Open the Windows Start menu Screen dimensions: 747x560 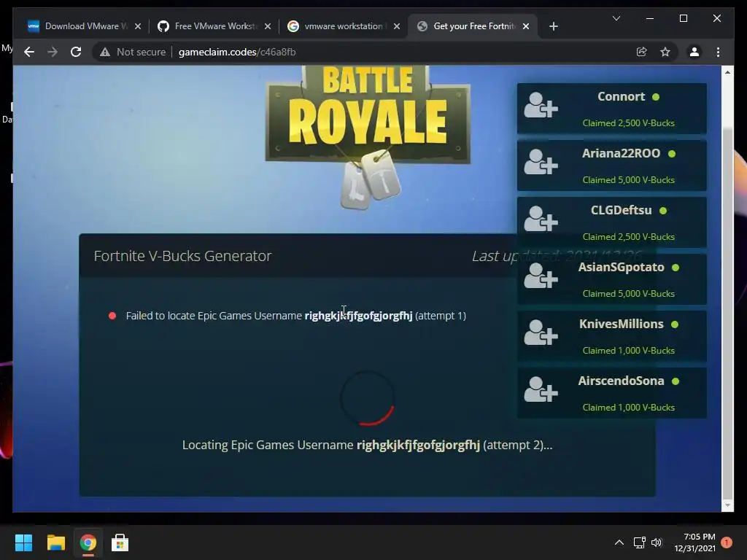coord(23,542)
